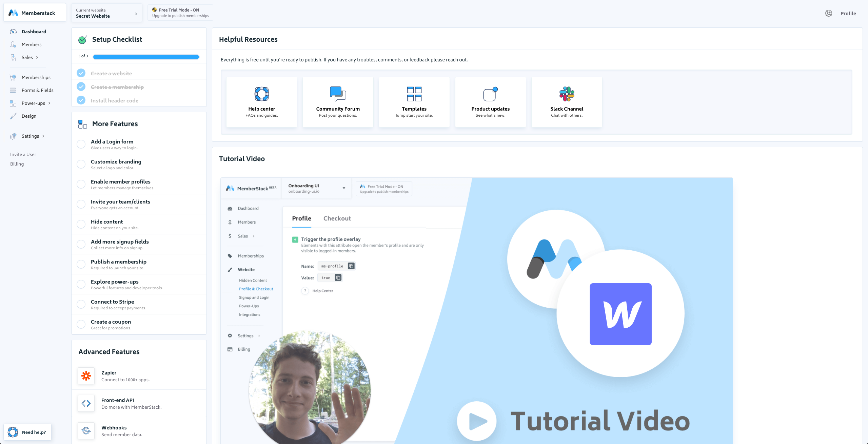Open the Help center lifebuoy card icon
868x444 pixels.
pos(262,94)
